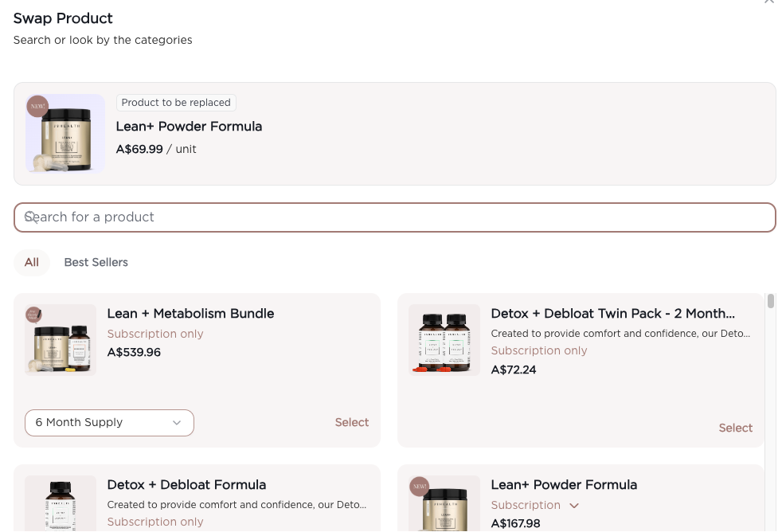Screen dimensions: 782x532
Task: Click the NEW badge on replaced product
Action: tap(37, 106)
